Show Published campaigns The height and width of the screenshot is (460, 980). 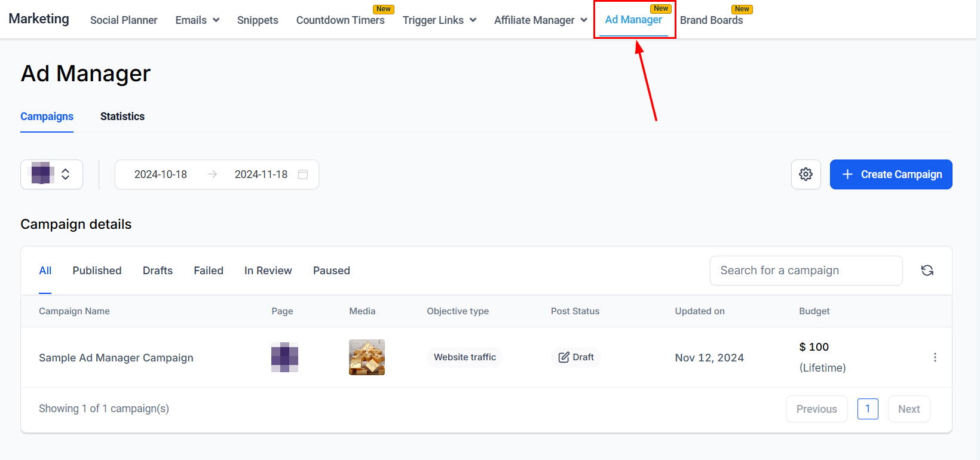tap(97, 271)
